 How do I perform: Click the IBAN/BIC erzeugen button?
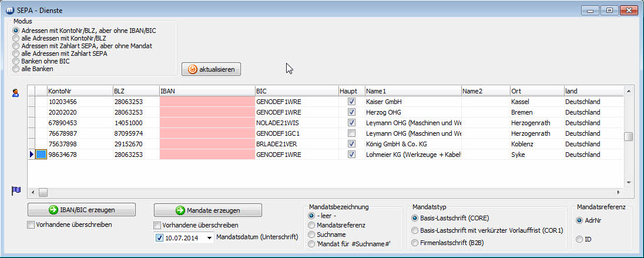click(x=82, y=210)
